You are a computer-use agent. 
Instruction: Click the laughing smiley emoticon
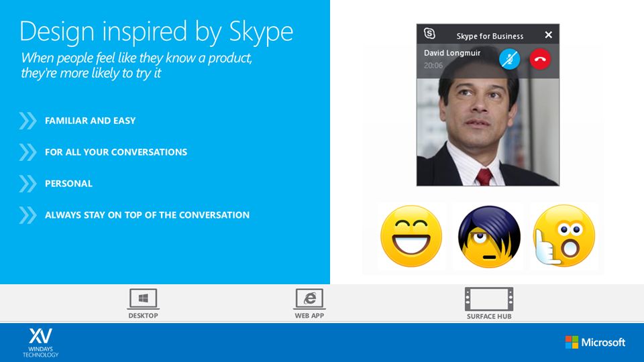(411, 236)
